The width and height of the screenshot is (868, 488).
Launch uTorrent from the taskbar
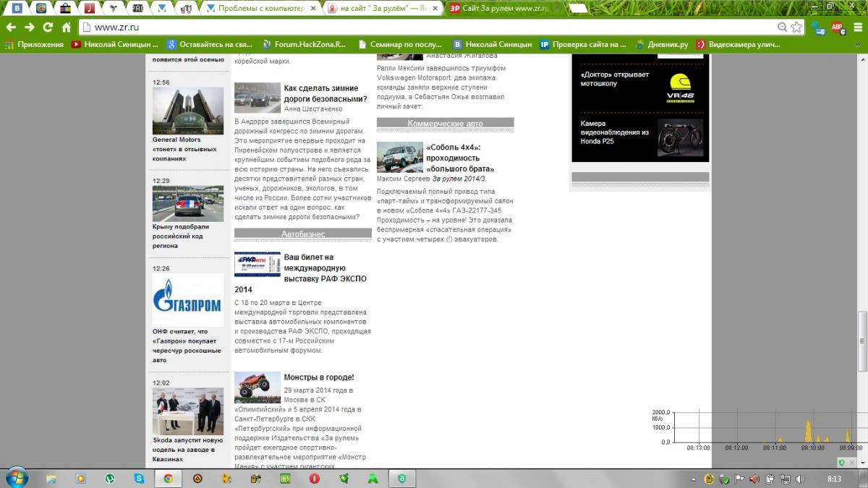tap(110, 478)
